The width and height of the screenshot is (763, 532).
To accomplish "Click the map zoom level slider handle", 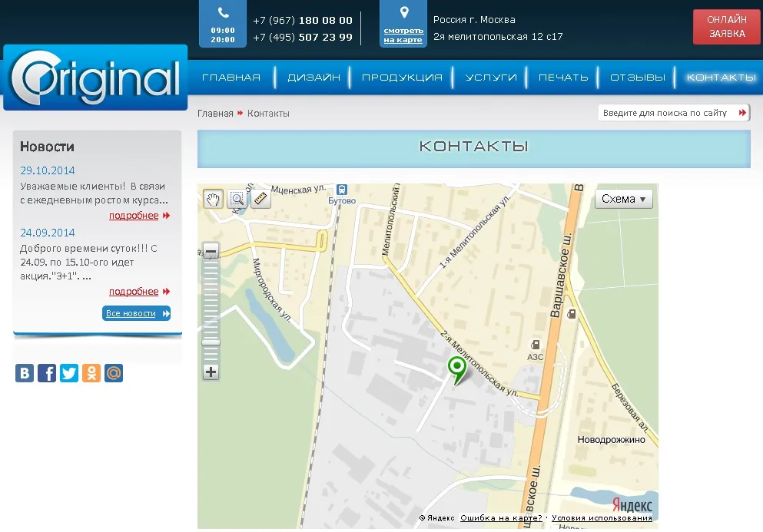I will point(211,343).
